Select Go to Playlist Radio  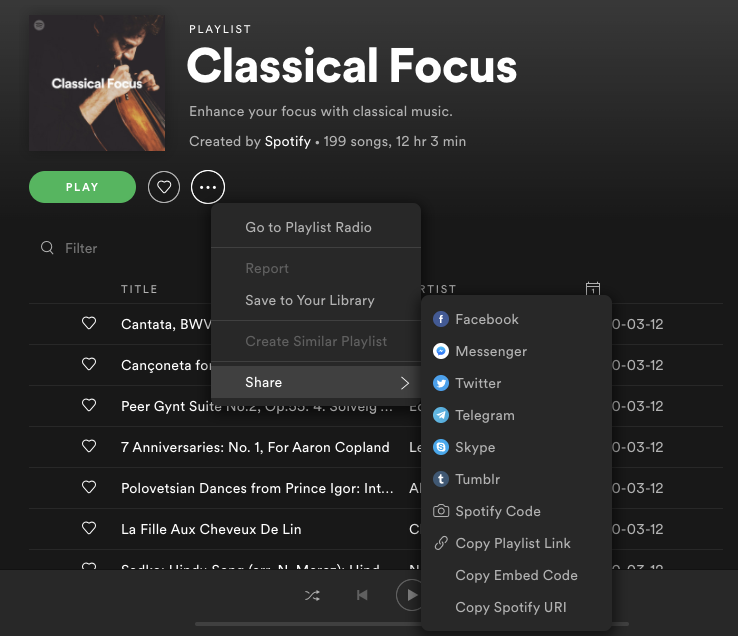(x=308, y=228)
